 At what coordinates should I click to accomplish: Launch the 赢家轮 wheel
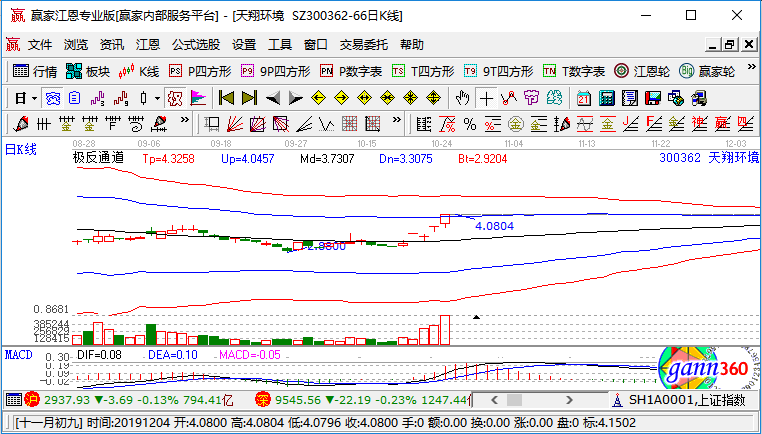coord(707,72)
